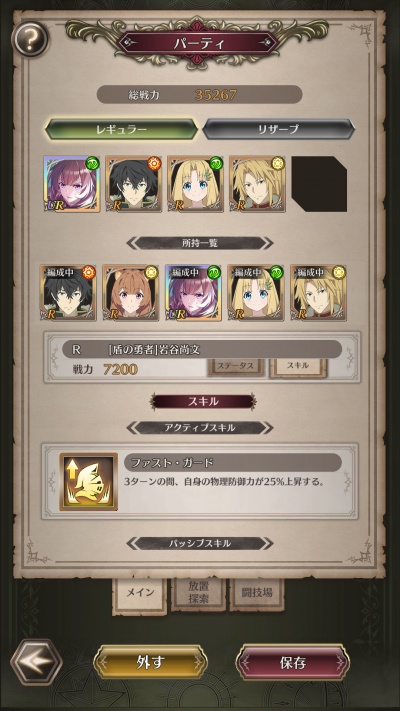Switch to the リザーブ tab
Image resolution: width=400 pixels, height=711 pixels.
click(x=278, y=129)
